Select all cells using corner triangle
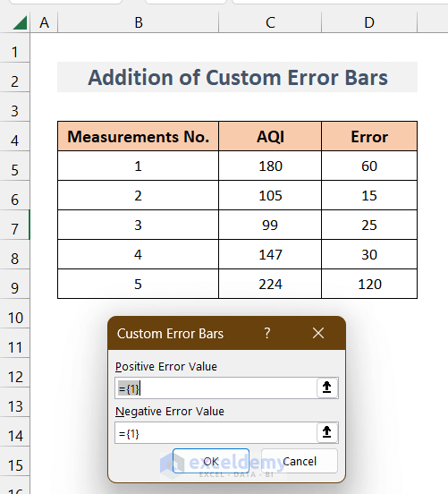 tap(20, 22)
